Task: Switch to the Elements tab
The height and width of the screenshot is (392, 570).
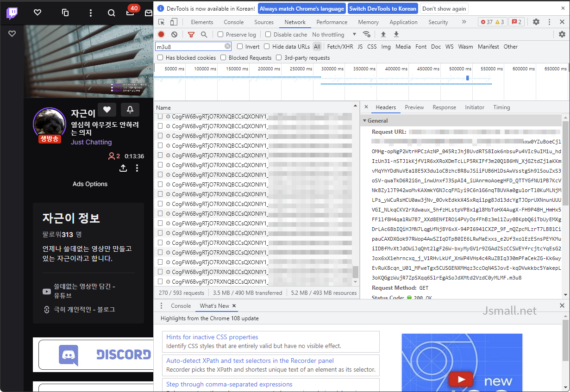Action: 202,22
